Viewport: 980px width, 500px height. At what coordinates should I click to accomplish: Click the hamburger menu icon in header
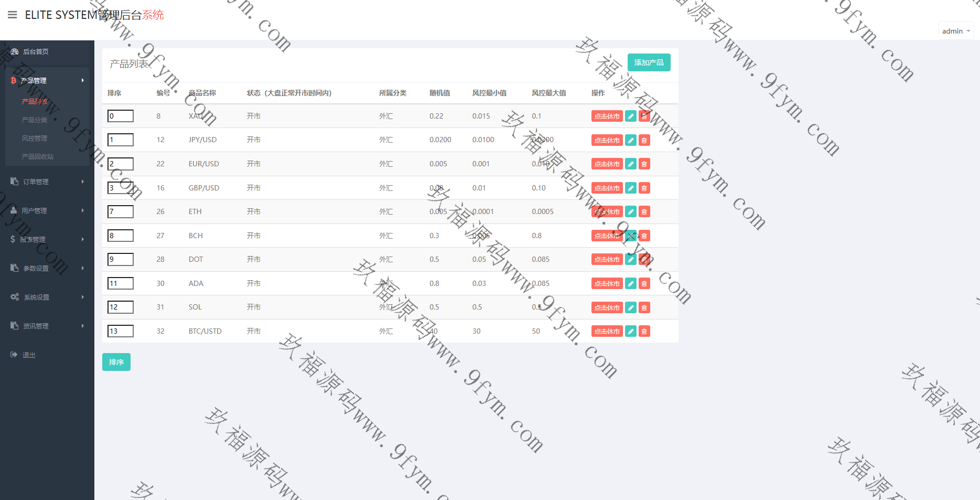click(13, 15)
